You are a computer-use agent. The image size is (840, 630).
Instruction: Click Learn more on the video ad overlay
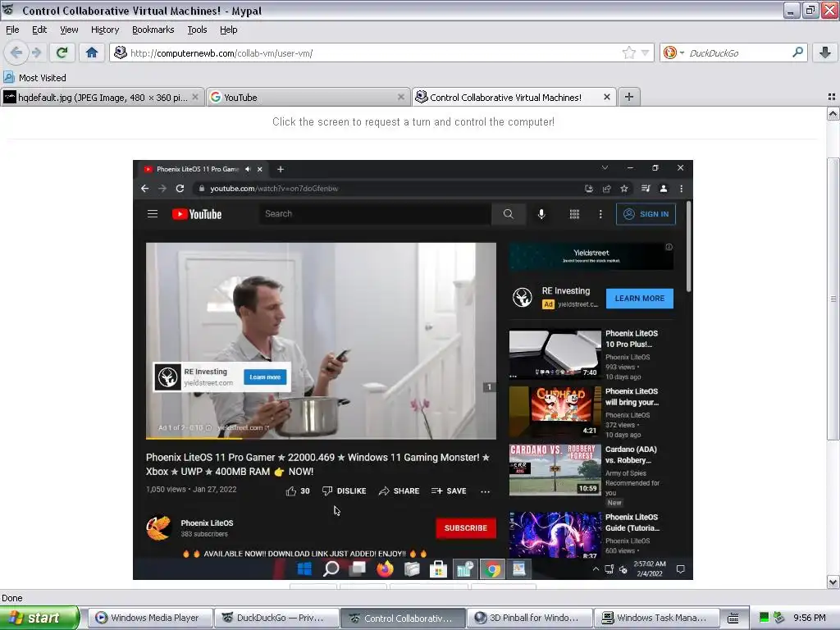click(265, 377)
